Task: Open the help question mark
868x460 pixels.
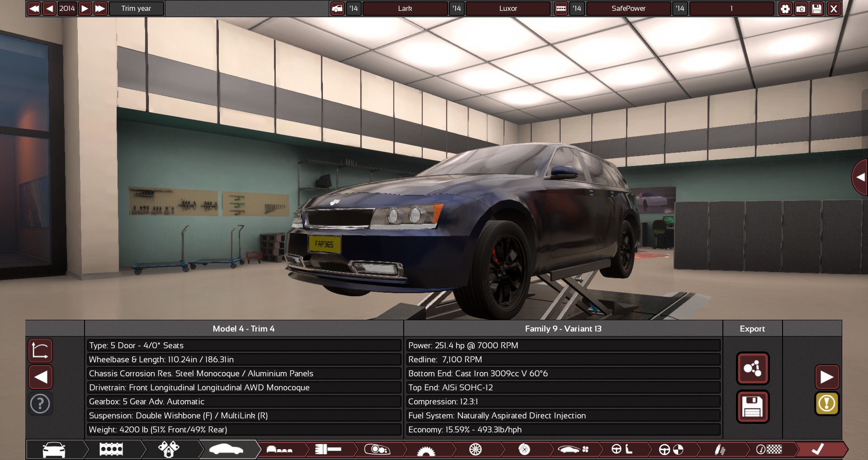Action: point(40,403)
